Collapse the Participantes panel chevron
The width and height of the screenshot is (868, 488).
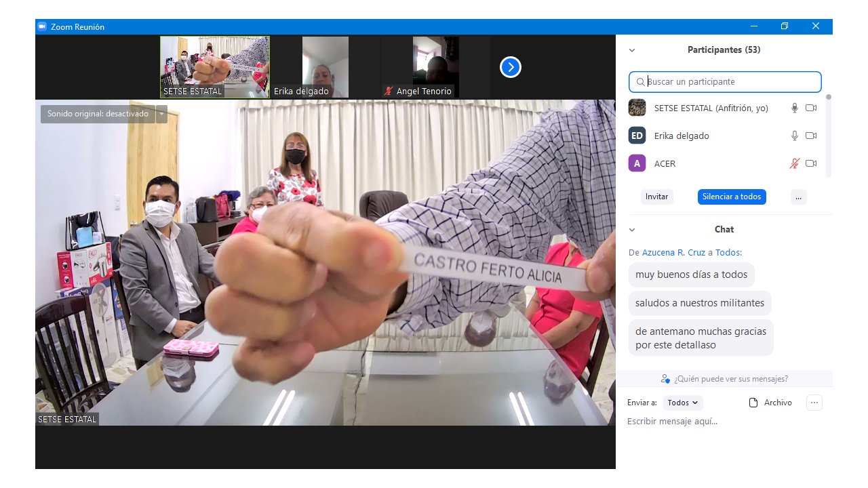[x=632, y=50]
